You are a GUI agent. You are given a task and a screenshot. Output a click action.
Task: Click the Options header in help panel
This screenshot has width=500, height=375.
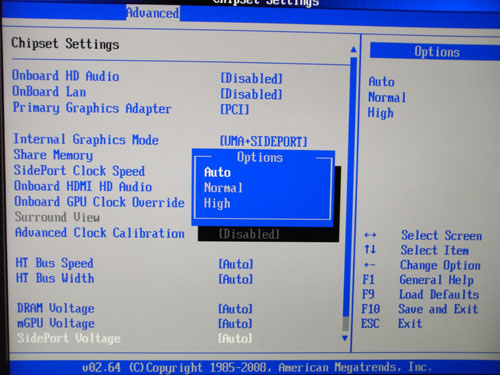(x=435, y=52)
